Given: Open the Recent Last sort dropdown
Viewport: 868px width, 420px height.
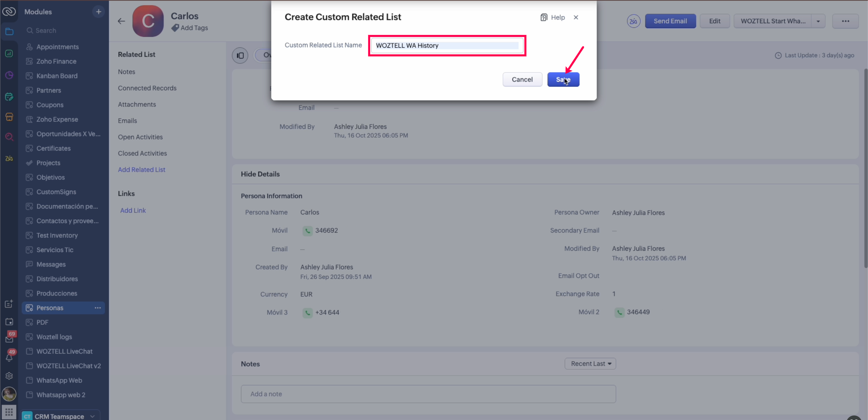Looking at the screenshot, I should pos(590,364).
